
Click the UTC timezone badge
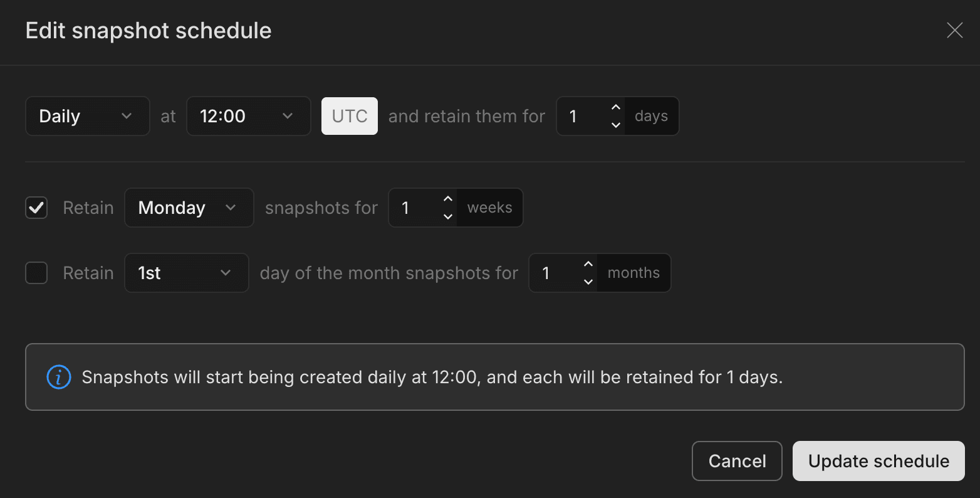coord(349,116)
